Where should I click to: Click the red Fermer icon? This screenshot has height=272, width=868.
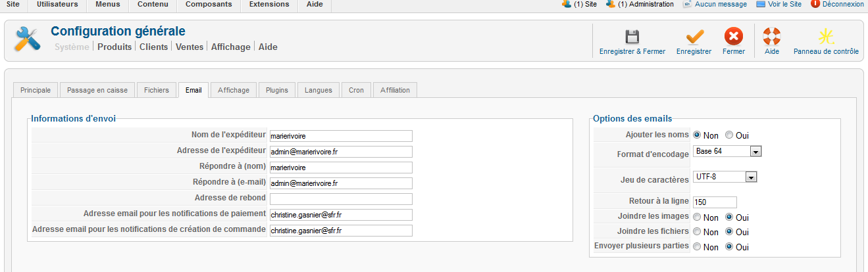coord(733,36)
